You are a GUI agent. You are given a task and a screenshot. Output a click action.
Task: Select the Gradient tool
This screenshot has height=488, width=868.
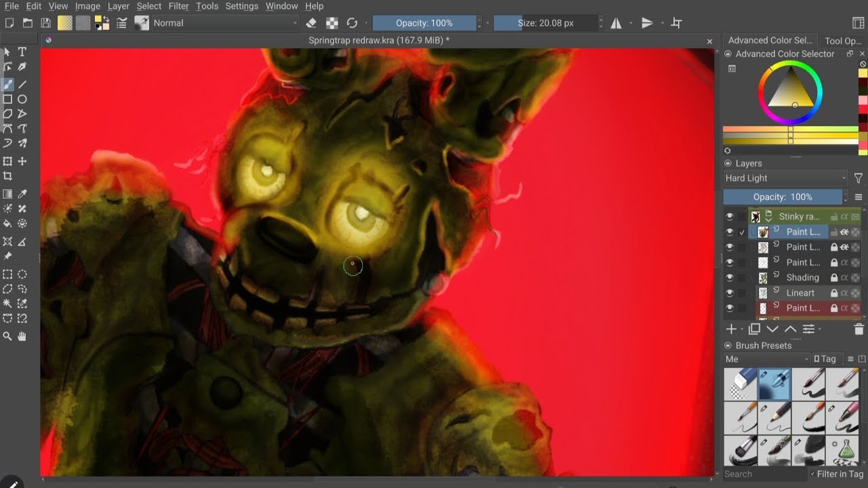(7, 194)
